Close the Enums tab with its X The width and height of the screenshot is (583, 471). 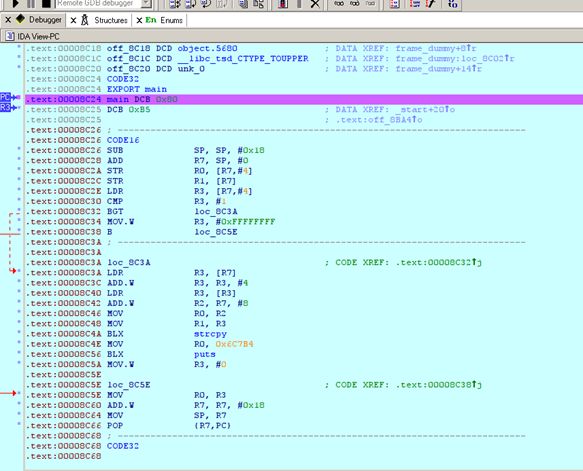(139, 20)
